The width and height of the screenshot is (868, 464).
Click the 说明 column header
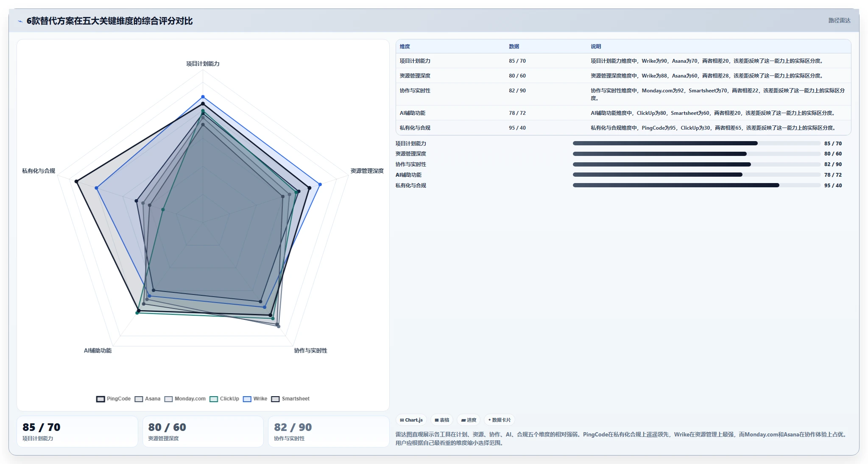(596, 47)
